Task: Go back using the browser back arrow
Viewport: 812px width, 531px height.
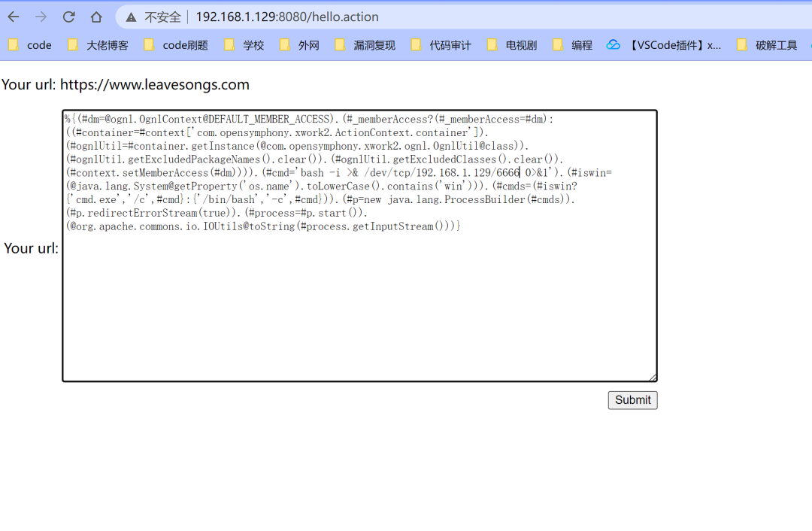Action: click(x=14, y=17)
